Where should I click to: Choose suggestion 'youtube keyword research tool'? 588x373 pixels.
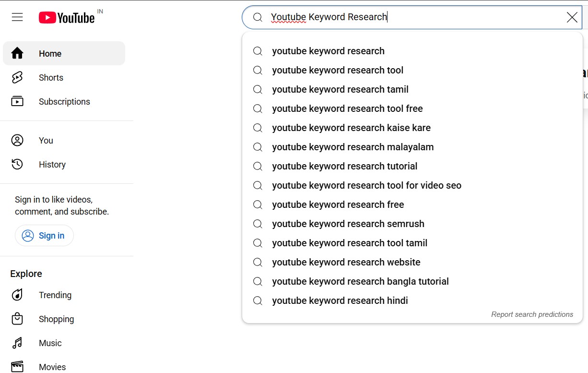click(338, 70)
